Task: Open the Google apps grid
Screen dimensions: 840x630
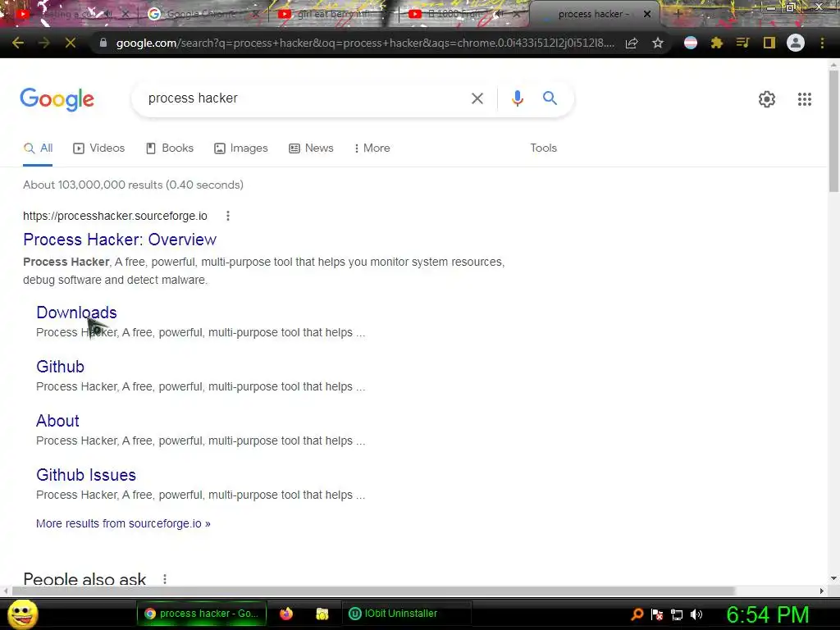Action: (x=804, y=99)
